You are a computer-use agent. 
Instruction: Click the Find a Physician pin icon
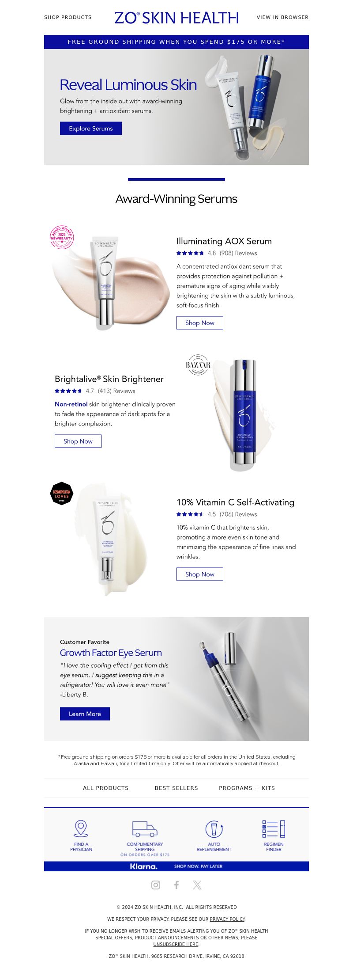pyautogui.click(x=81, y=828)
